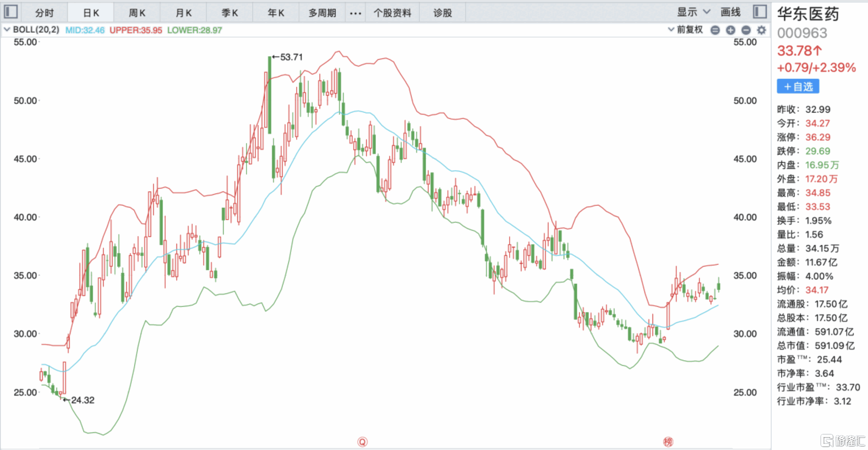Image resolution: width=868 pixels, height=450 pixels.
Task: Click the 总量 34.15万 row
Action: tap(808, 248)
